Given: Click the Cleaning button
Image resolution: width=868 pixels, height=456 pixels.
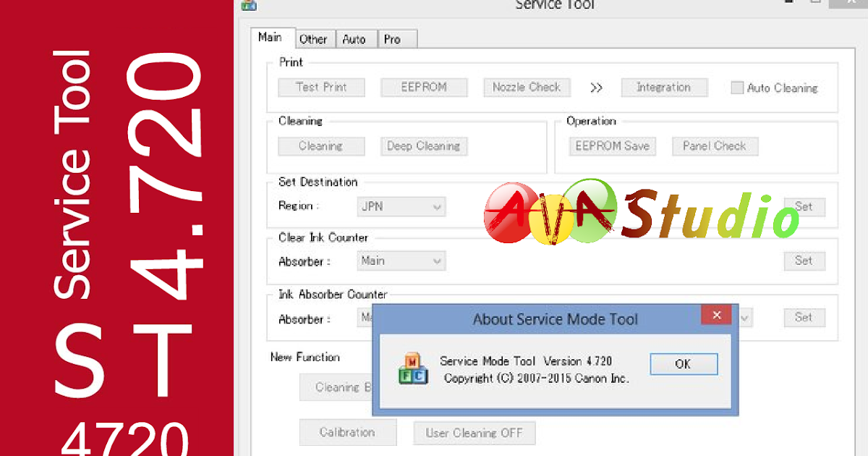Looking at the screenshot, I should [x=321, y=145].
